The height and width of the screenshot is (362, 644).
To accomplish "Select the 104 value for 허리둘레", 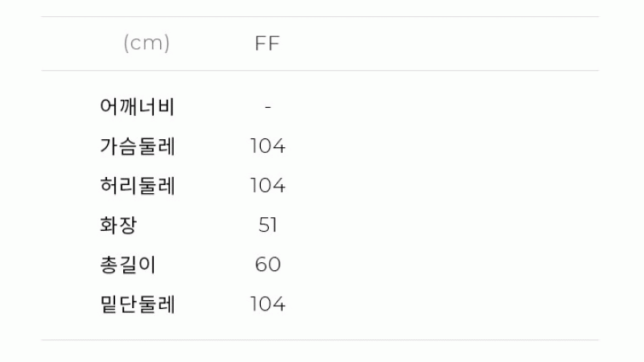I will (x=268, y=186).
